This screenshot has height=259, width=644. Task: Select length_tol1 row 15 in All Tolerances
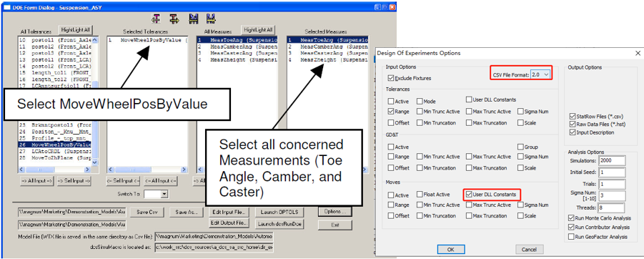click(55, 72)
